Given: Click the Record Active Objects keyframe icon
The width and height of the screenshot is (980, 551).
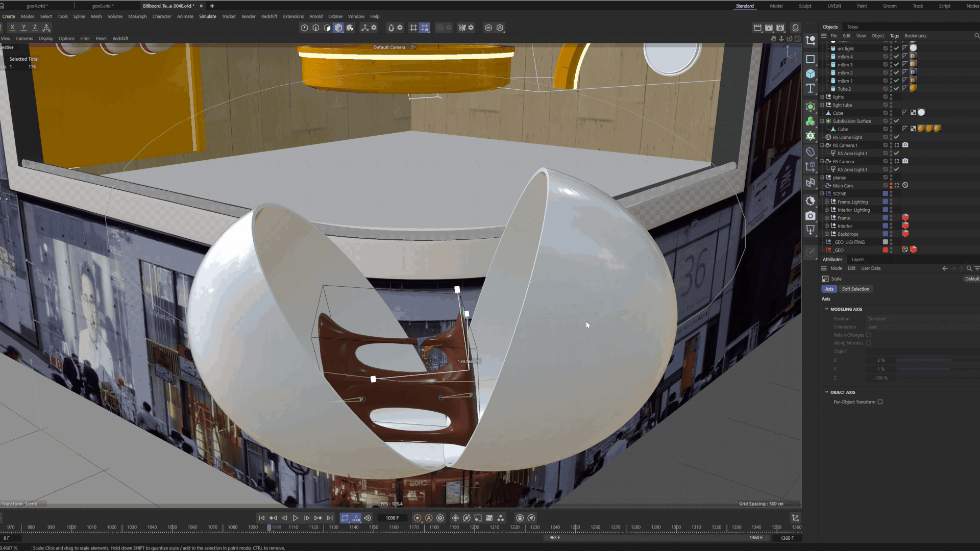Looking at the screenshot, I should pyautogui.click(x=418, y=518).
